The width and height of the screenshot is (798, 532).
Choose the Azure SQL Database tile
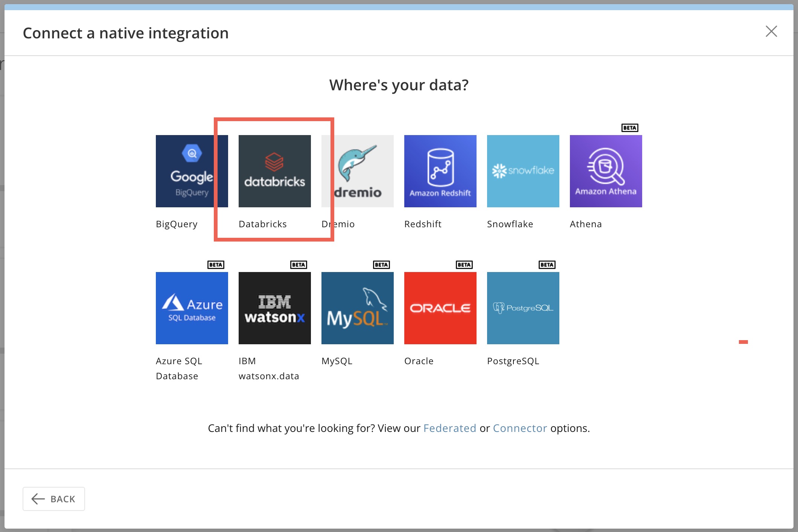192,308
